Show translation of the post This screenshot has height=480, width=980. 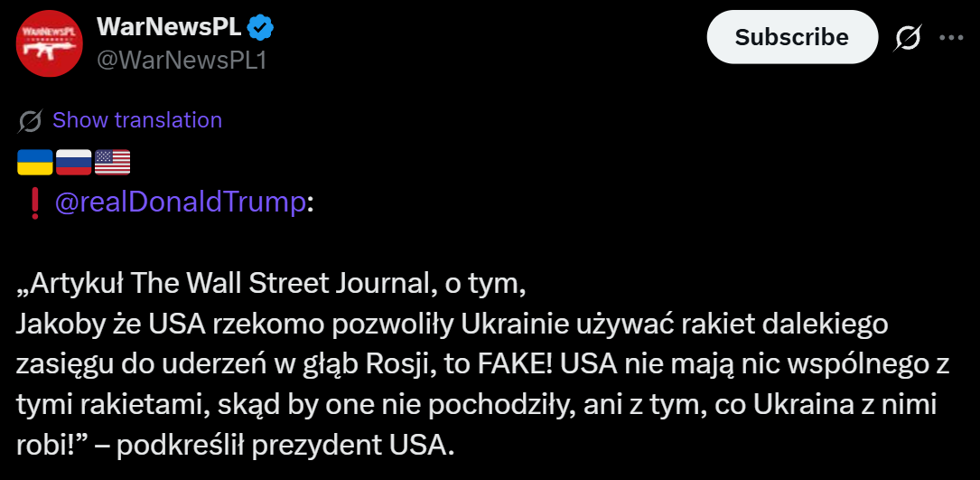137,120
